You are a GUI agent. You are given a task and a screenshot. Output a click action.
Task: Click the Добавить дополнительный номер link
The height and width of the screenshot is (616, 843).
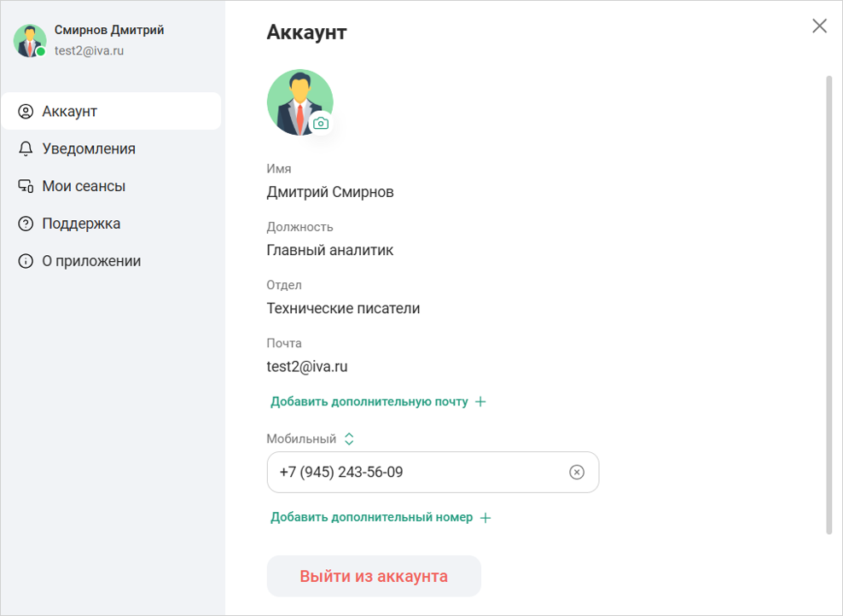(371, 517)
